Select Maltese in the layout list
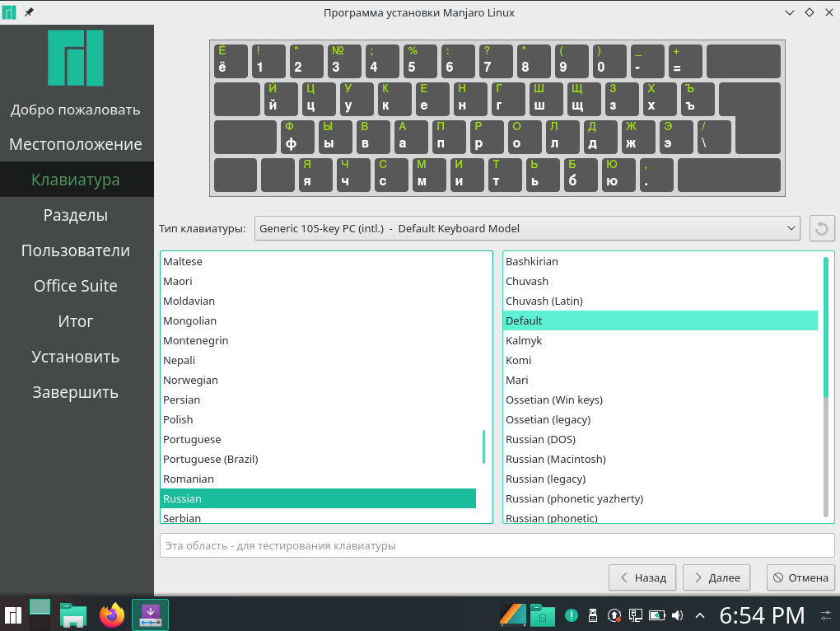Viewport: 840px width, 631px height. pyautogui.click(x=318, y=261)
